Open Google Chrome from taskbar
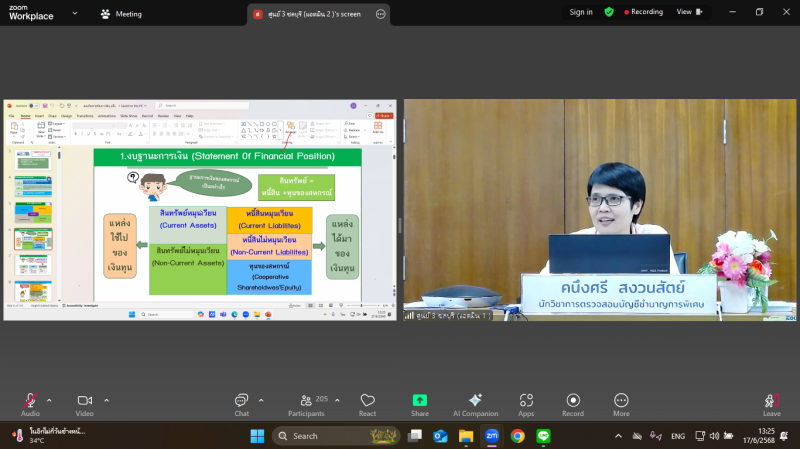 pos(518,436)
